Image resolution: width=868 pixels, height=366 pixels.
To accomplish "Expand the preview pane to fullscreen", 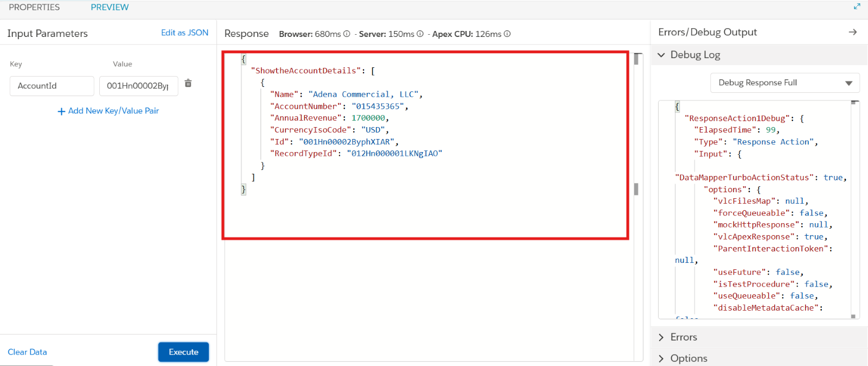I will point(857,7).
